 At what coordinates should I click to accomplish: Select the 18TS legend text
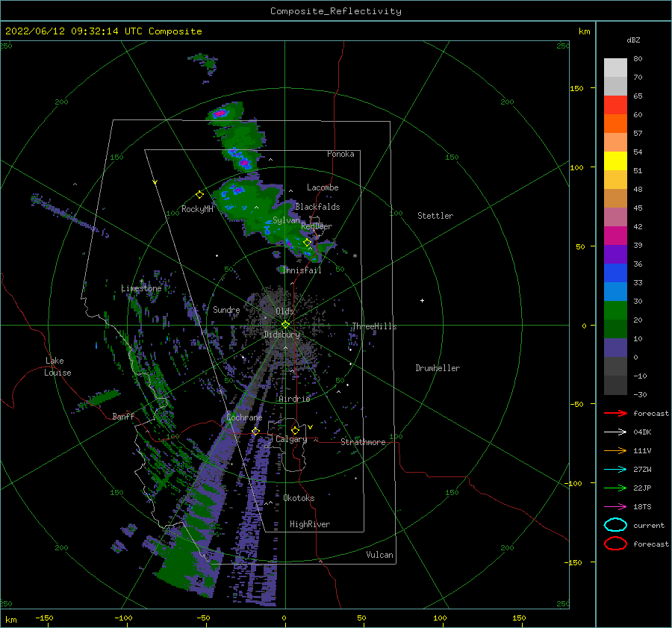point(642,507)
